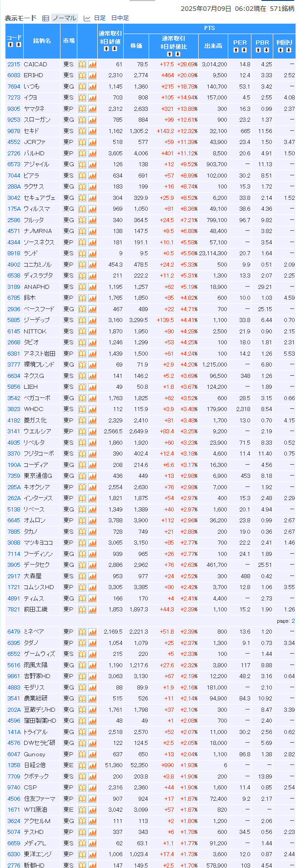Open stock code 1358 link
Image resolution: width=301 pixels, height=868 pixels.
[x=14, y=765]
